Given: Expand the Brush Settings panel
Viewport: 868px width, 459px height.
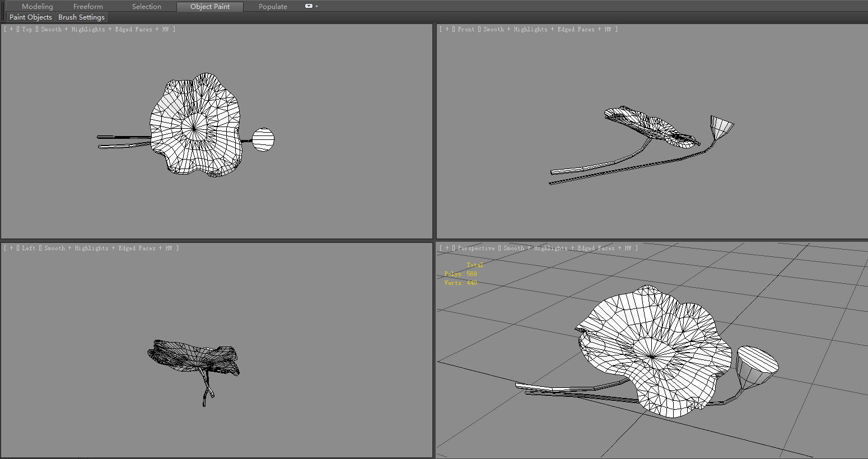Looking at the screenshot, I should point(81,17).
